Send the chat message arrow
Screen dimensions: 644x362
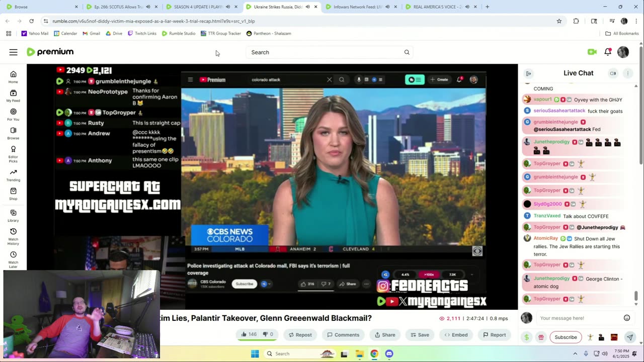click(x=629, y=337)
